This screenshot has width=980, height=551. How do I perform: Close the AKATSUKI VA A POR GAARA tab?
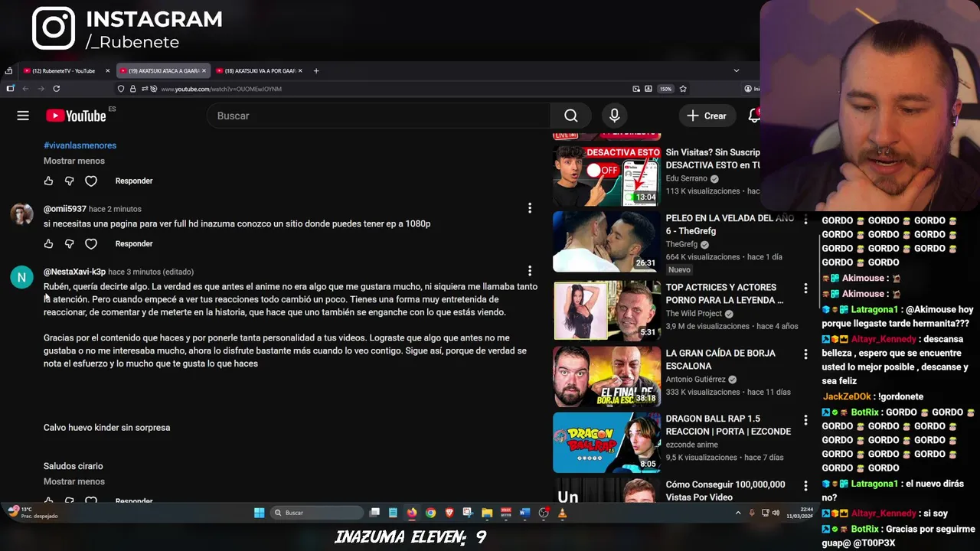pyautogui.click(x=300, y=70)
